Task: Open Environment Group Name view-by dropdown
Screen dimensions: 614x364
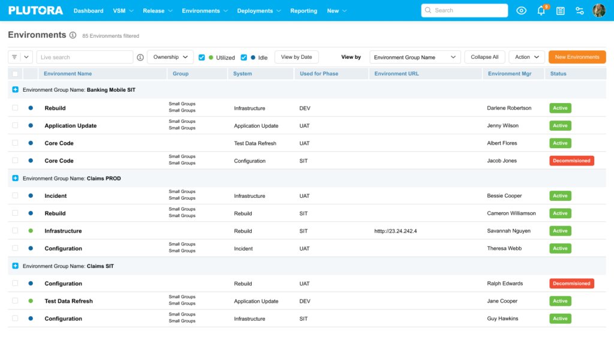Action: (415, 57)
